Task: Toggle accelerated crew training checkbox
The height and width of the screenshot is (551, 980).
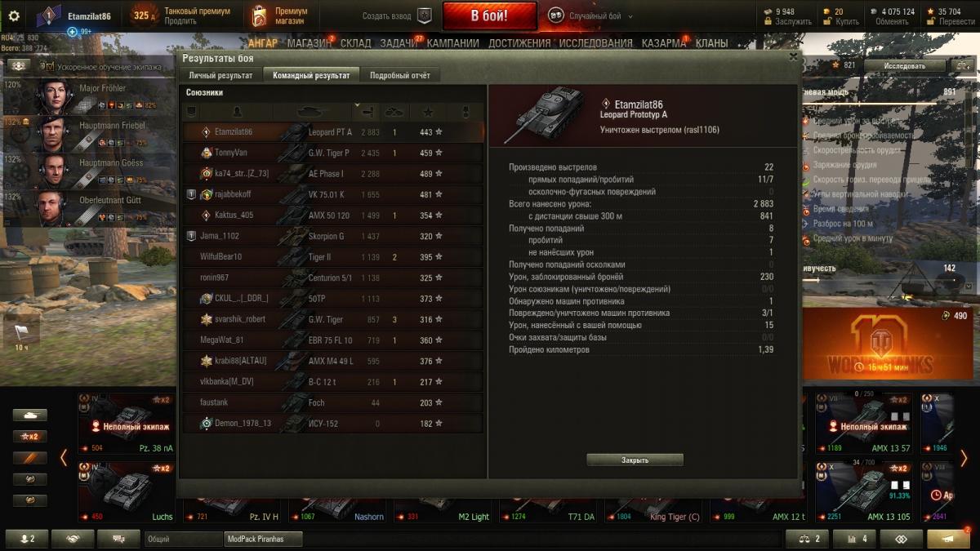Action: point(49,65)
